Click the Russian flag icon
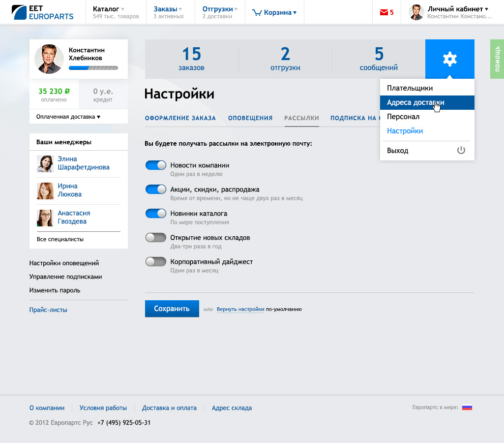The height and width of the screenshot is (443, 504). (x=467, y=408)
